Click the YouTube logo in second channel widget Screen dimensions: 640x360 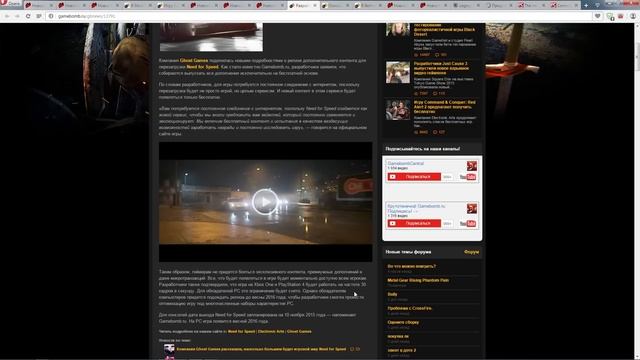pos(468,223)
